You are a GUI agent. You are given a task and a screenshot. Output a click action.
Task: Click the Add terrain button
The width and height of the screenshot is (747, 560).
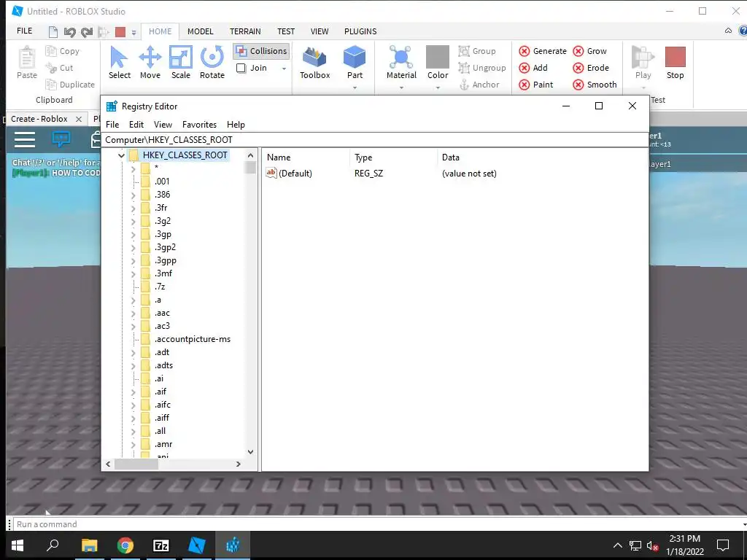[x=533, y=68]
